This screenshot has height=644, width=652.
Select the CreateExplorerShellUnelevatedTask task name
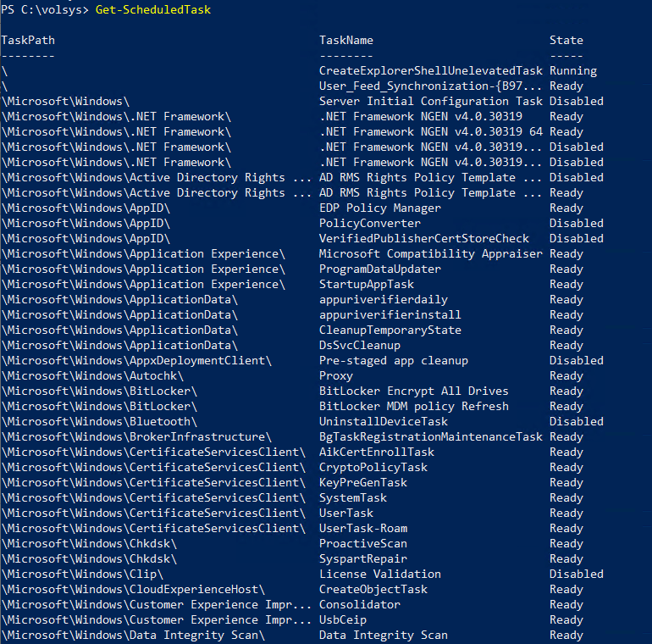pos(430,70)
